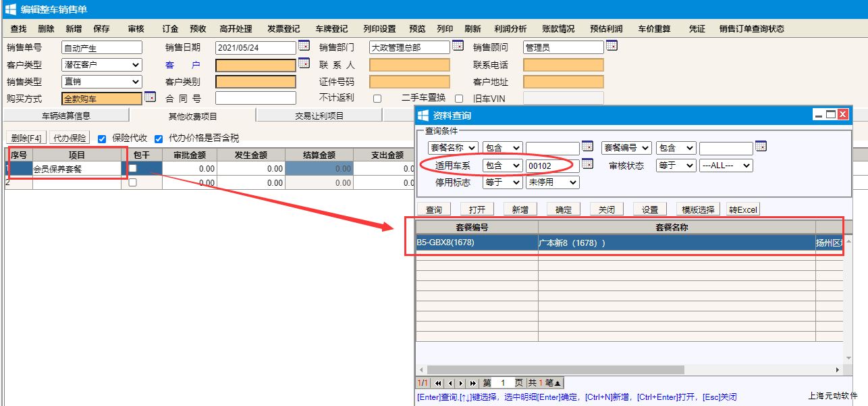Viewport: 868px width, 406px height.
Task: Toggle the 代办价格是否含税 checkbox
Action: (159, 138)
